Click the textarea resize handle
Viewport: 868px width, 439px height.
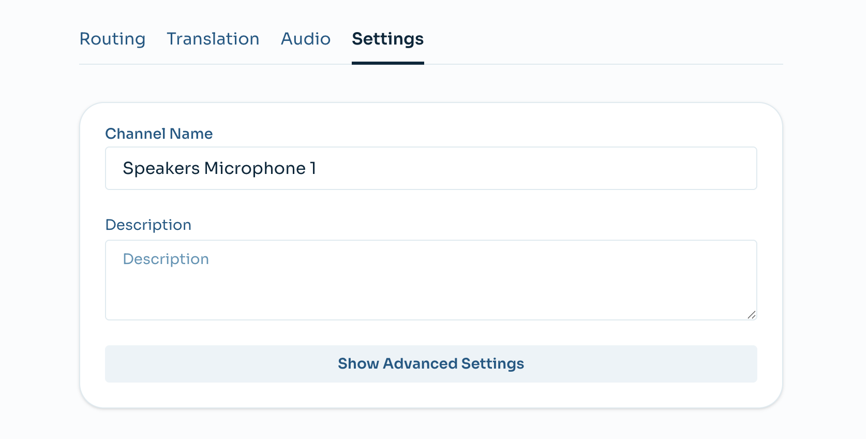(752, 315)
